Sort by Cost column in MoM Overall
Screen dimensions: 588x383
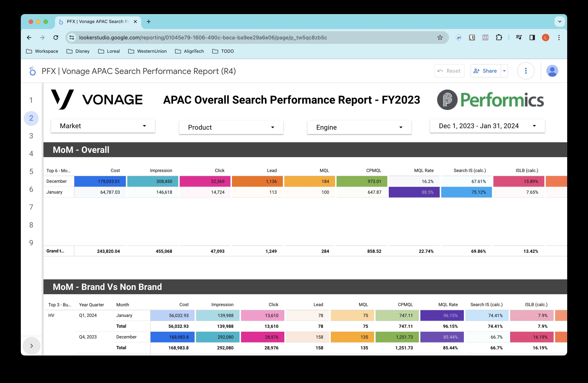115,170
